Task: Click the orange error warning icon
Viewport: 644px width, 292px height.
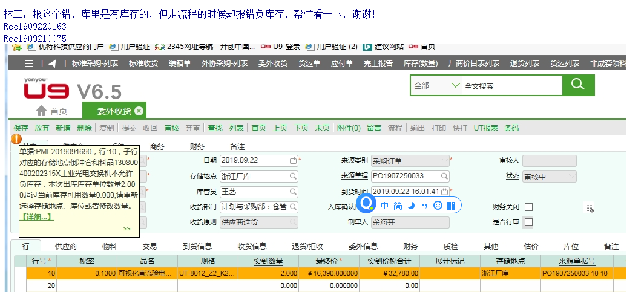Action: 16,139
